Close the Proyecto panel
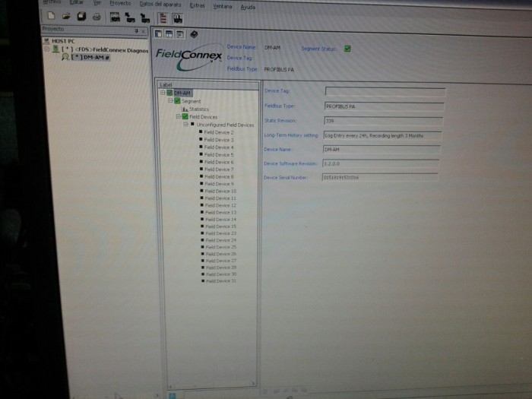The height and width of the screenshot is (399, 532). click(x=144, y=31)
